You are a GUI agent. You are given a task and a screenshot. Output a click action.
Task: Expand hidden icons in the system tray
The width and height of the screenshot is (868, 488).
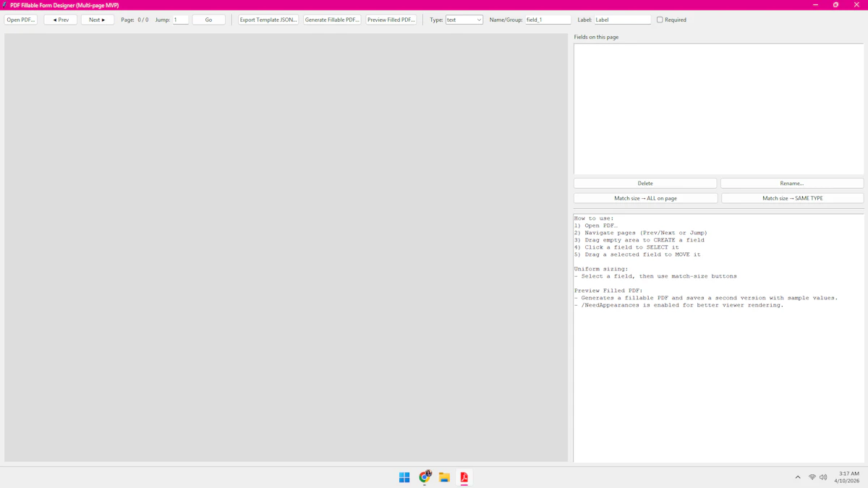click(798, 477)
